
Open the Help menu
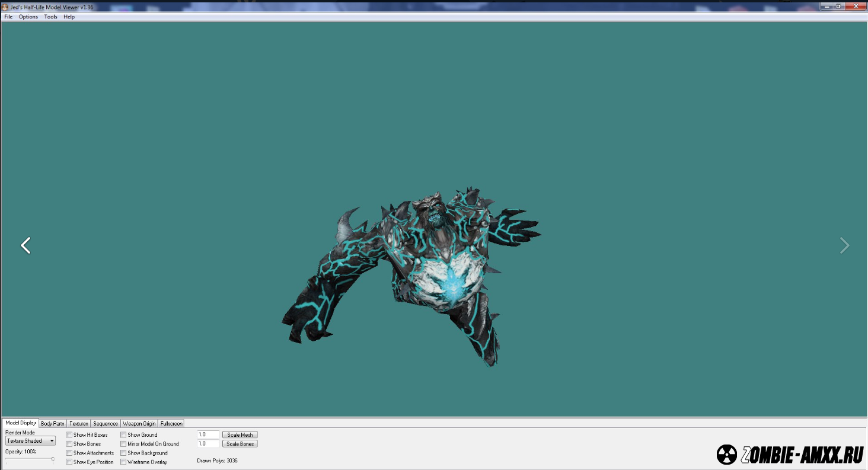coord(69,17)
